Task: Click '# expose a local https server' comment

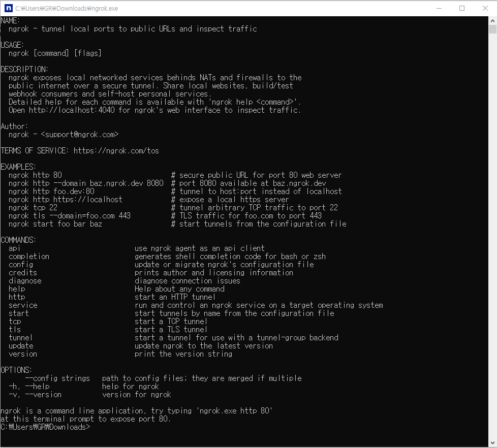Action: pos(230,200)
